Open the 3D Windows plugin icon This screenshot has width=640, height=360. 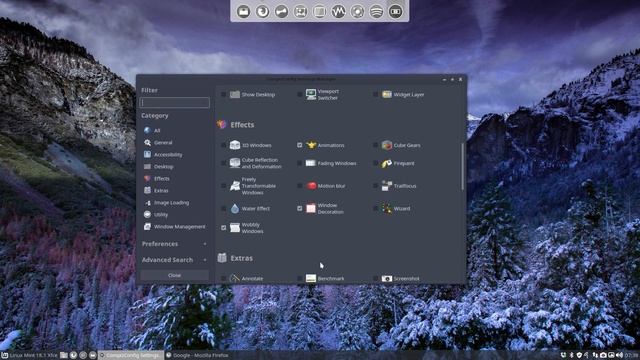(235, 145)
